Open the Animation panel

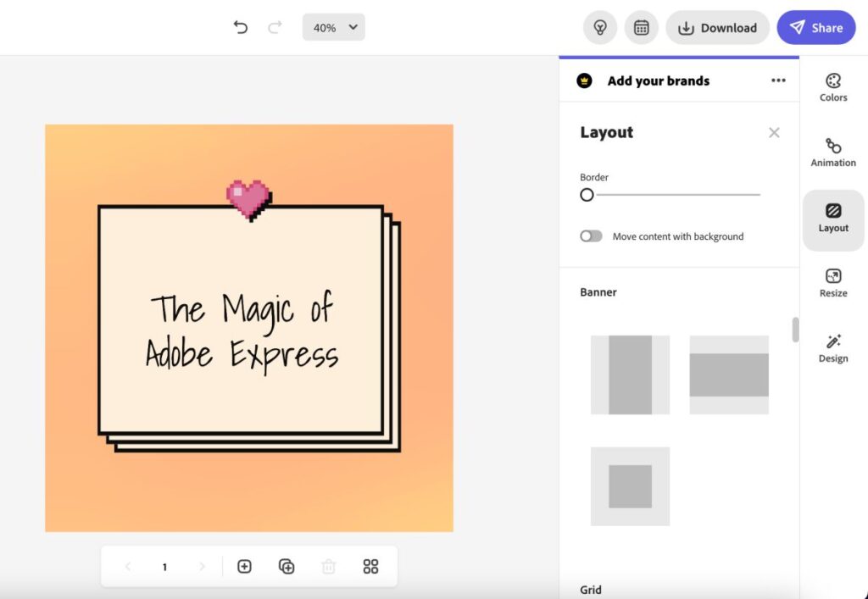coord(832,151)
